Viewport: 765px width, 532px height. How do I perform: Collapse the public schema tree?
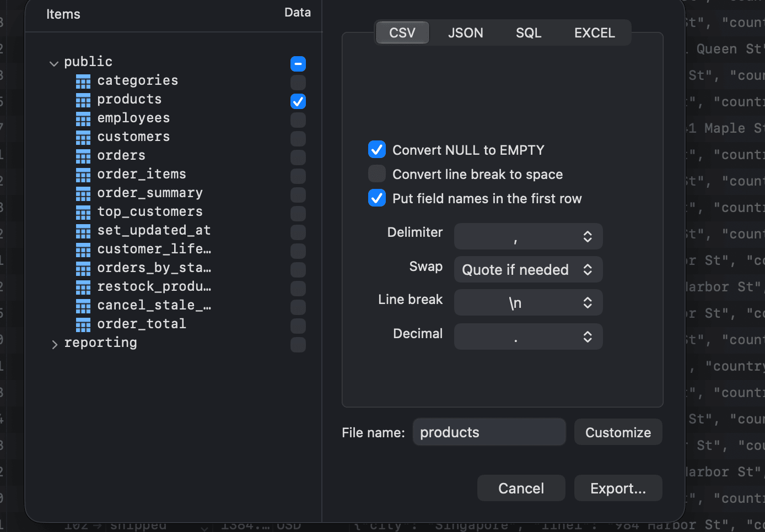point(54,64)
